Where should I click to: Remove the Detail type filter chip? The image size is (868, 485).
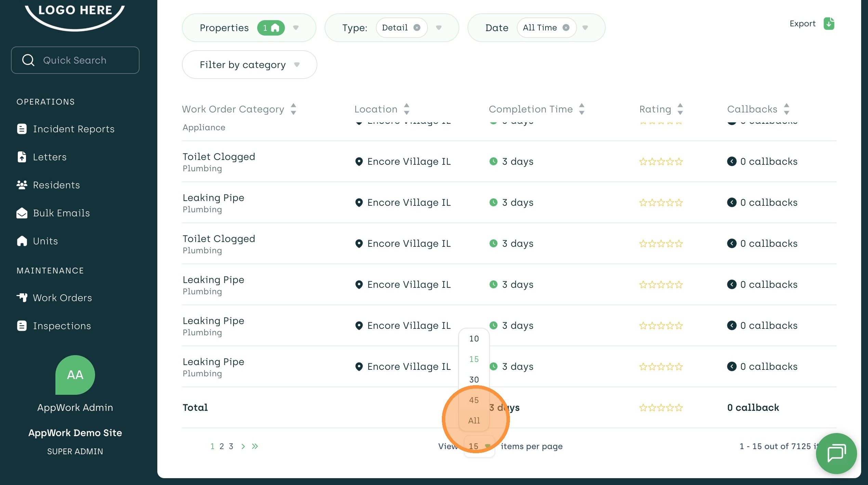point(417,28)
